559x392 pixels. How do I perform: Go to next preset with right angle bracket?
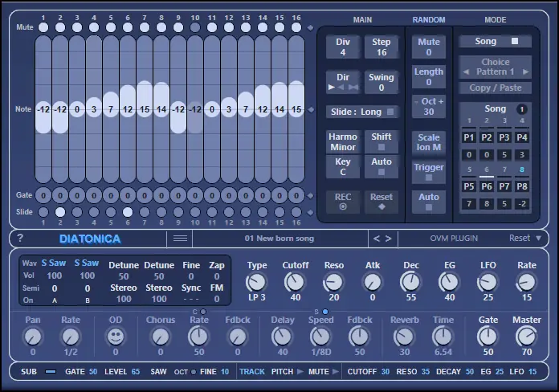tap(389, 239)
